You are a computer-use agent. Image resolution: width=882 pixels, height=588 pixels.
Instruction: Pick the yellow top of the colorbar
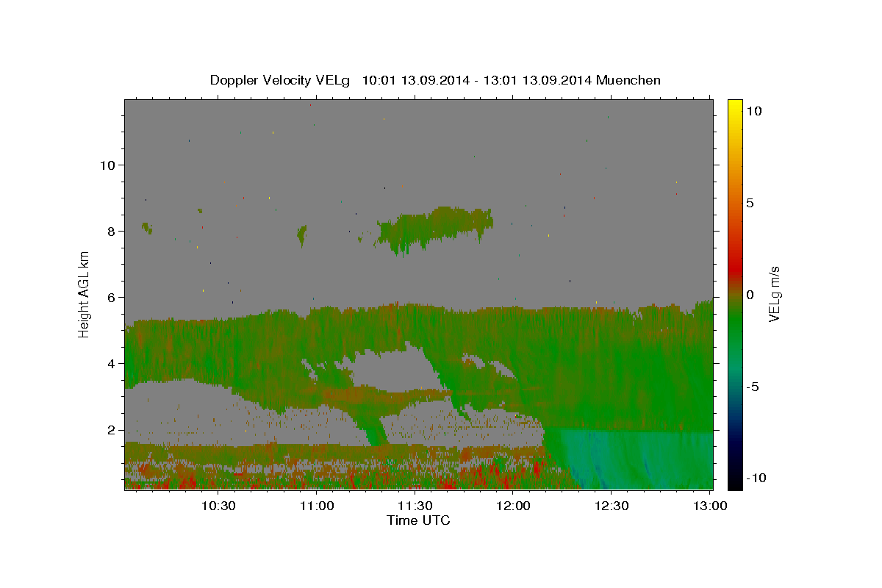[x=734, y=107]
